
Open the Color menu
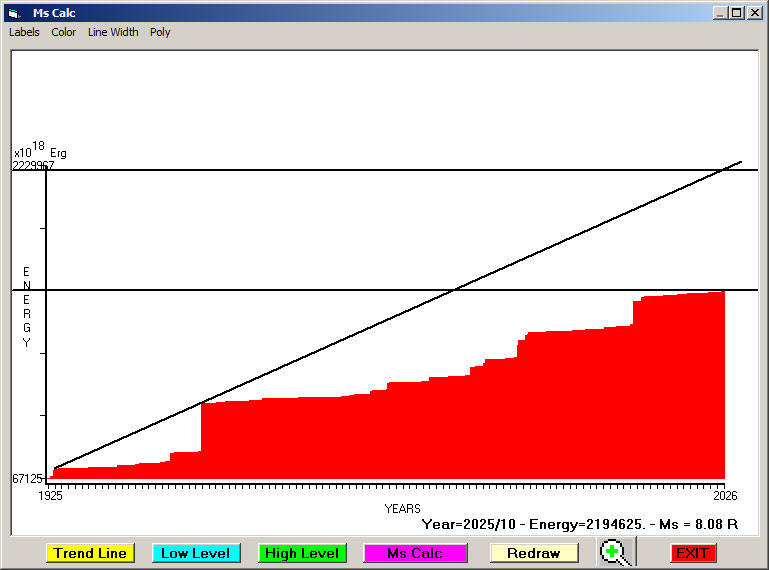point(64,32)
